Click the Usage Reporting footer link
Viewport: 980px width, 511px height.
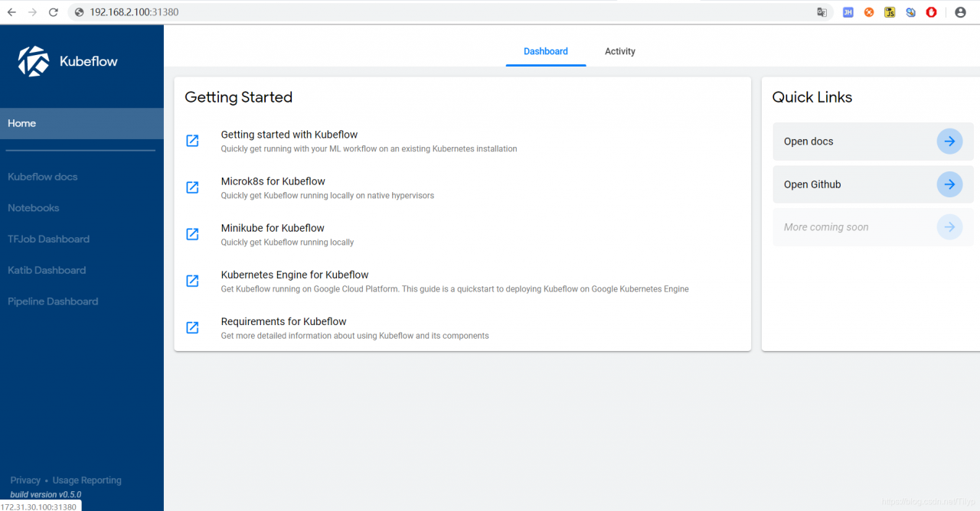87,480
